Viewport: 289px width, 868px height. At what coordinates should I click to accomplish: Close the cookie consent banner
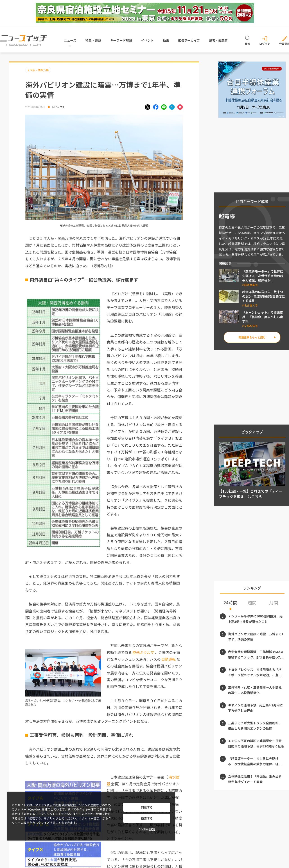tap(170, 797)
